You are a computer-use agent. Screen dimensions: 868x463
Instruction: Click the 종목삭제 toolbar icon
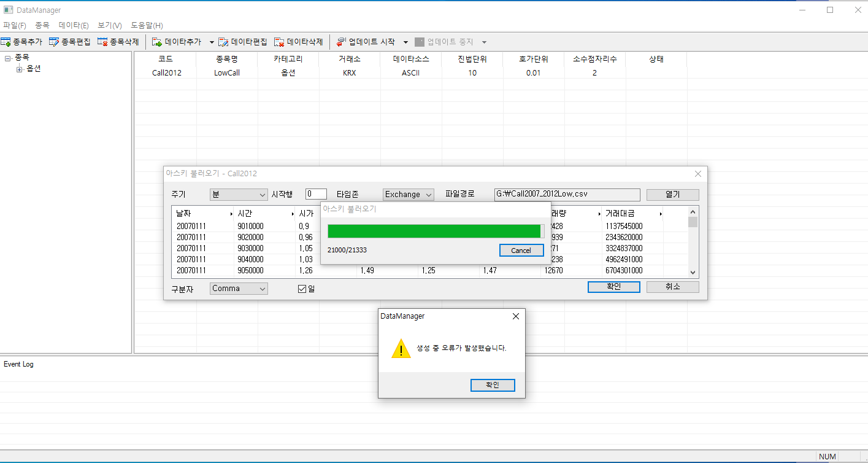[102, 42]
